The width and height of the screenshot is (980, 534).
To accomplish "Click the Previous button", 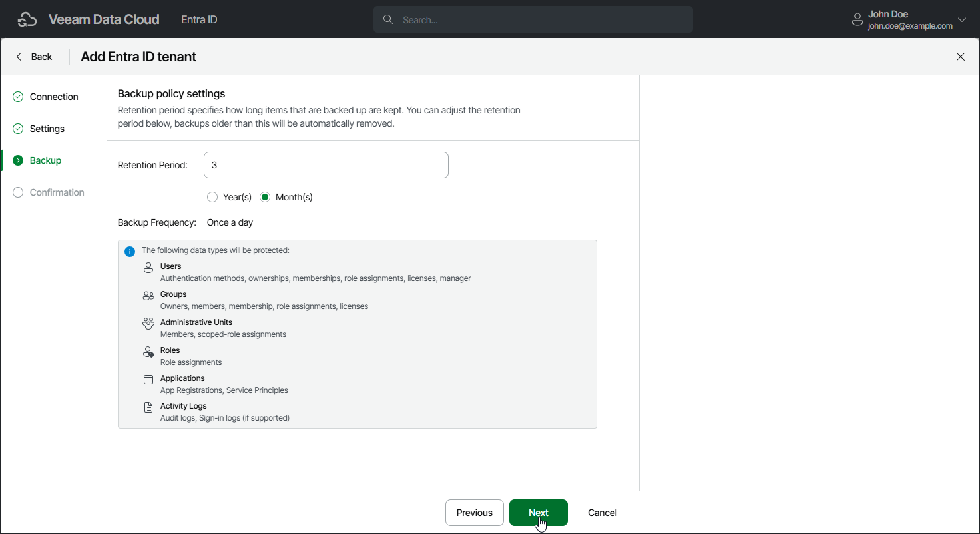I will tap(475, 513).
